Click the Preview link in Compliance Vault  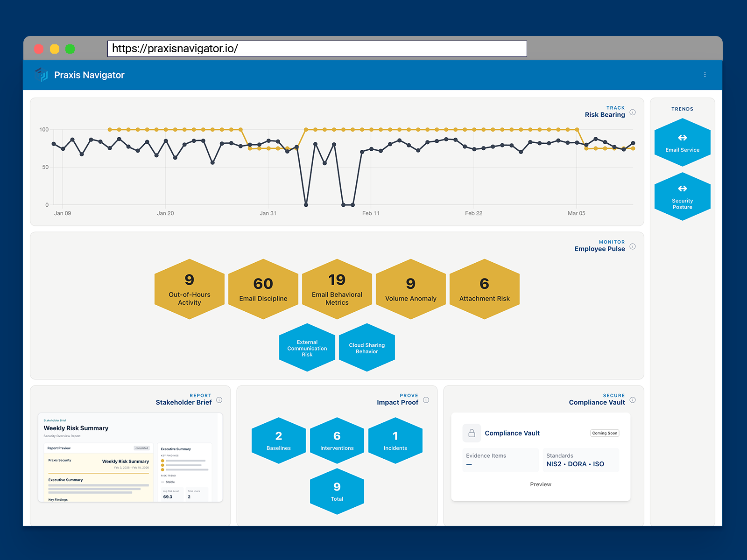point(540,484)
